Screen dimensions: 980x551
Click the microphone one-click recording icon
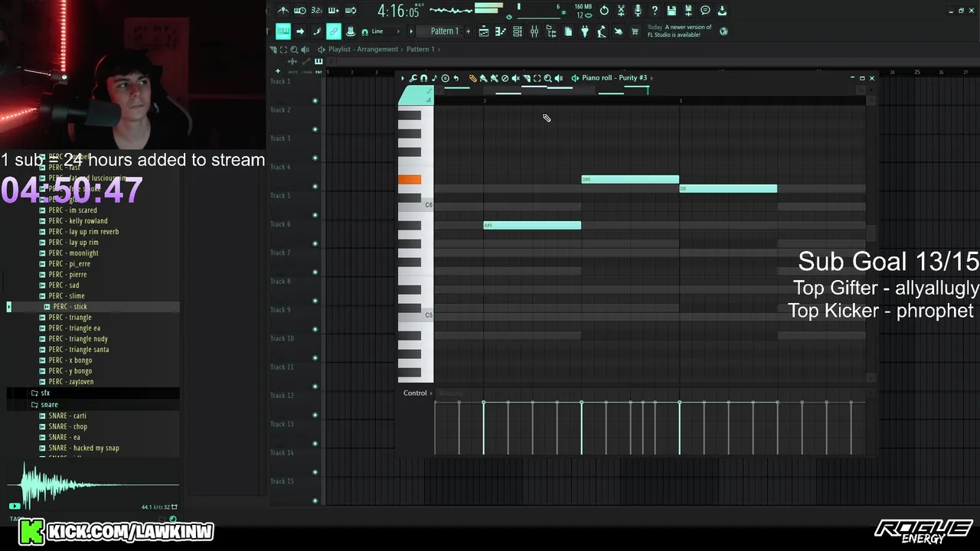pos(638,11)
